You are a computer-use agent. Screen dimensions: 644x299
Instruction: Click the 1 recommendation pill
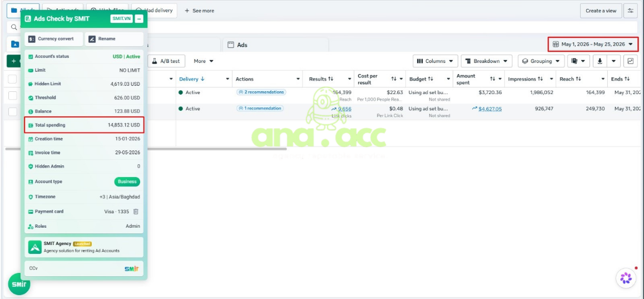click(x=260, y=108)
